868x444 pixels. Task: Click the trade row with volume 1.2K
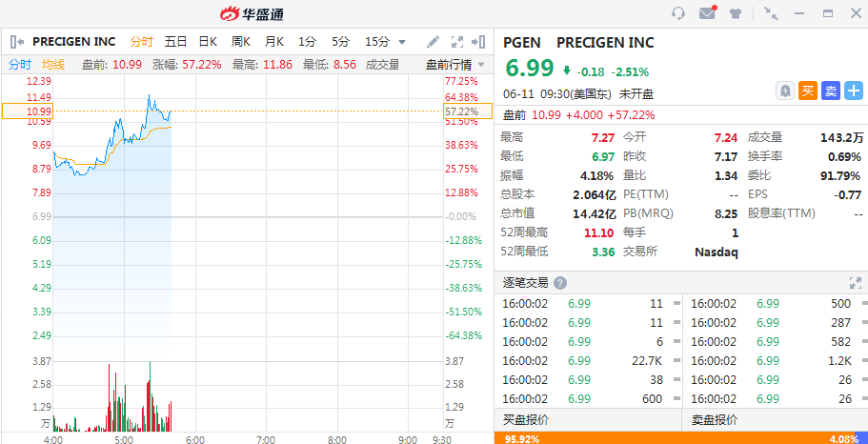[x=774, y=361]
